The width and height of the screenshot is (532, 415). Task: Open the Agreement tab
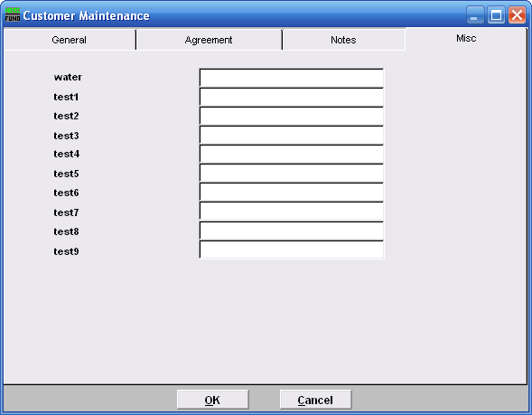coord(209,40)
